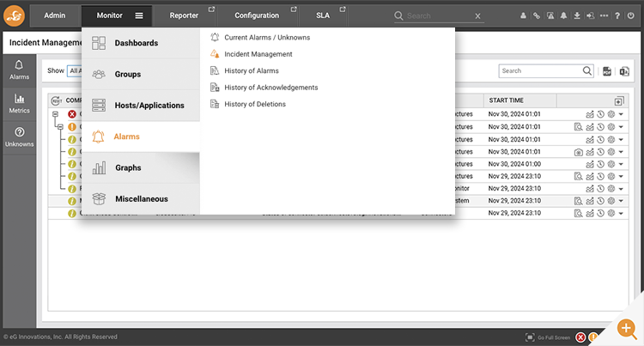
Task: Open graph icon in the Nov 30 01:00 row
Action: (590, 164)
